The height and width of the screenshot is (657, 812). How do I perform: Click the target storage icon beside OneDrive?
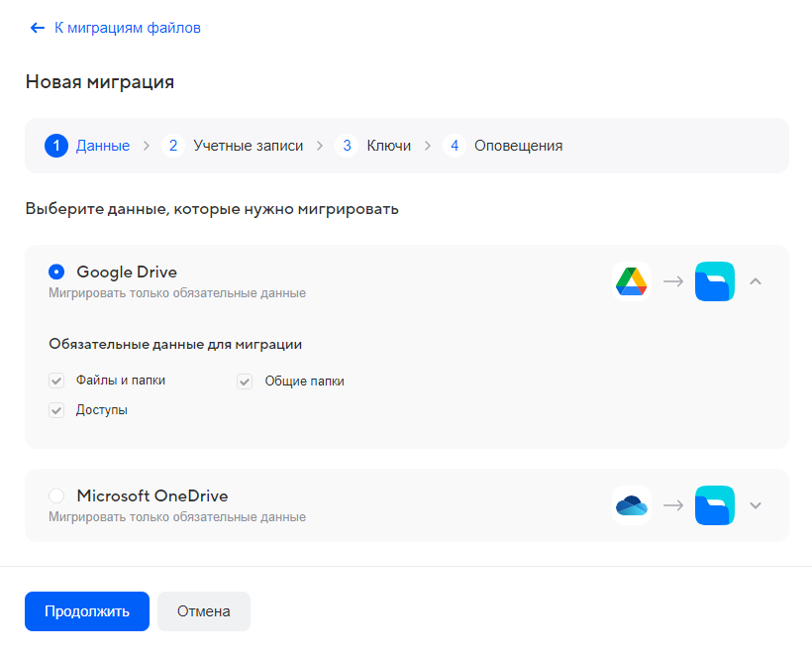[x=714, y=504]
